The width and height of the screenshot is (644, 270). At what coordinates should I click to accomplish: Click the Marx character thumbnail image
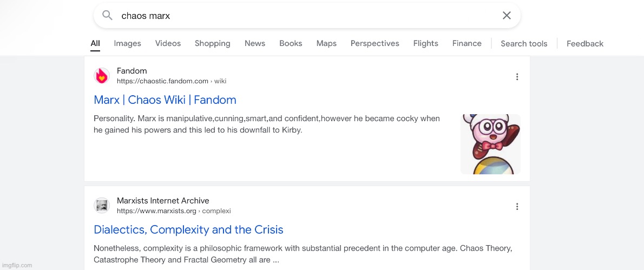coord(490,144)
